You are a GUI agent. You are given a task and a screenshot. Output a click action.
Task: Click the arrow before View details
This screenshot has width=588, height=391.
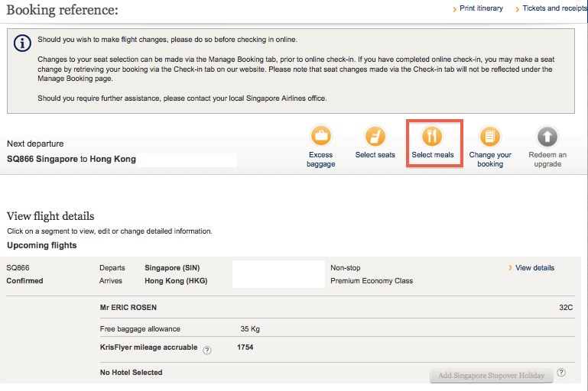click(510, 268)
